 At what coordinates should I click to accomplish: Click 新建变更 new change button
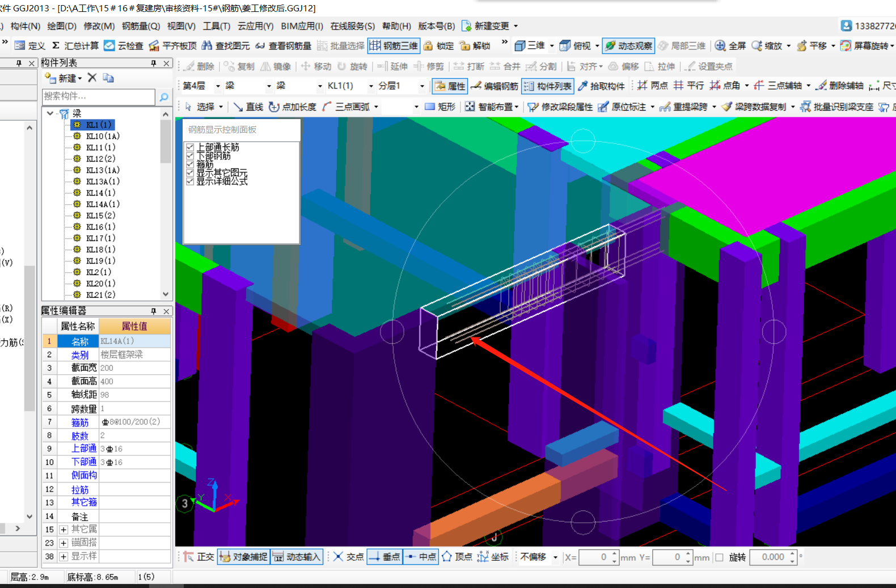coord(489,26)
